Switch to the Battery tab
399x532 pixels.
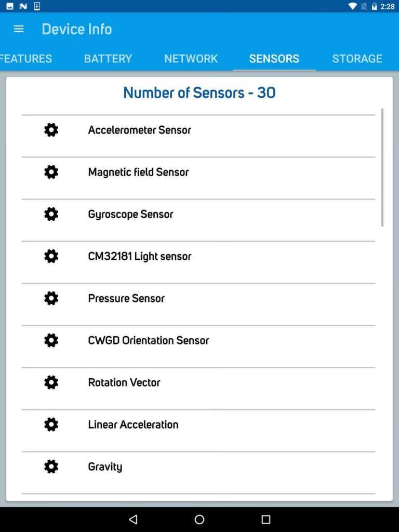(108, 59)
